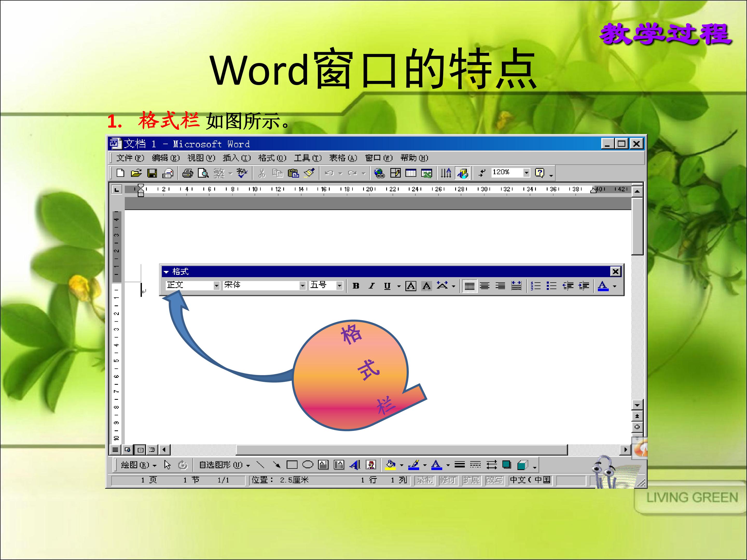Image resolution: width=747 pixels, height=560 pixels.
Task: Open the font dropdown showing 宋体
Action: pyautogui.click(x=264, y=285)
